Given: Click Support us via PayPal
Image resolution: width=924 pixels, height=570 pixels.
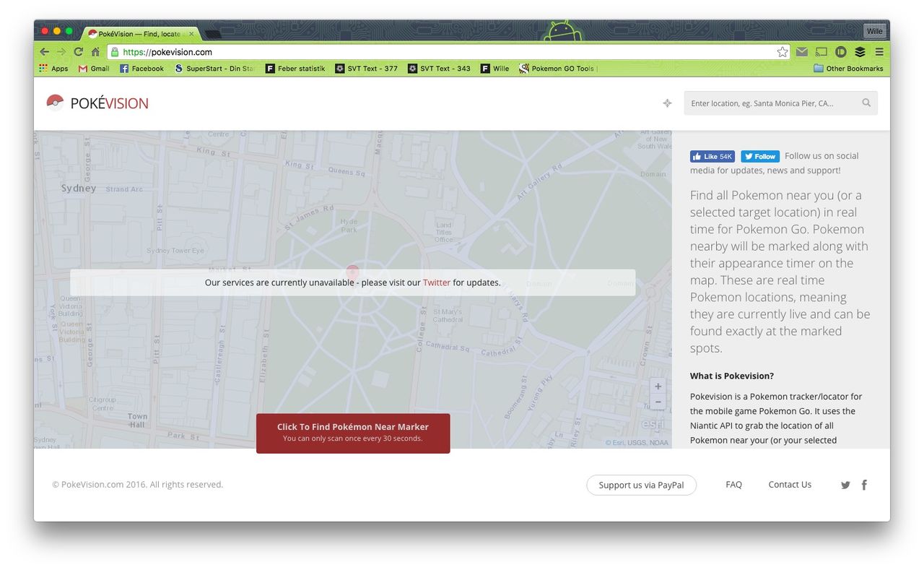Looking at the screenshot, I should (641, 485).
